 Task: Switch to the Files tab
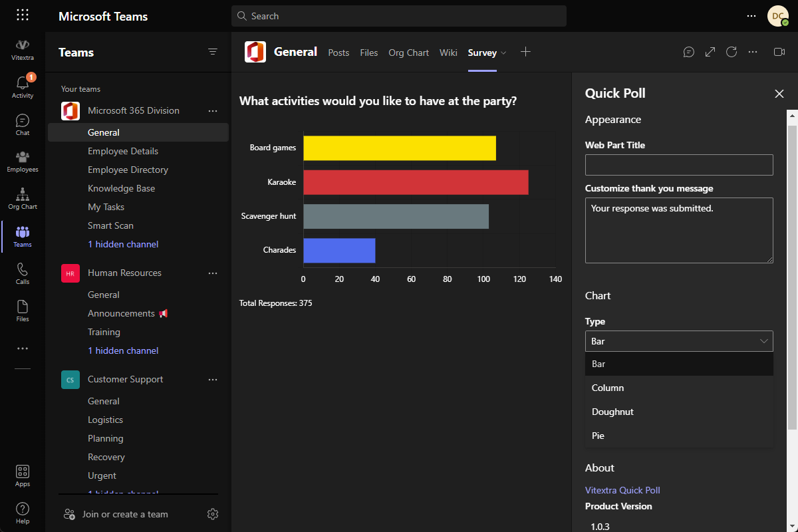tap(369, 53)
